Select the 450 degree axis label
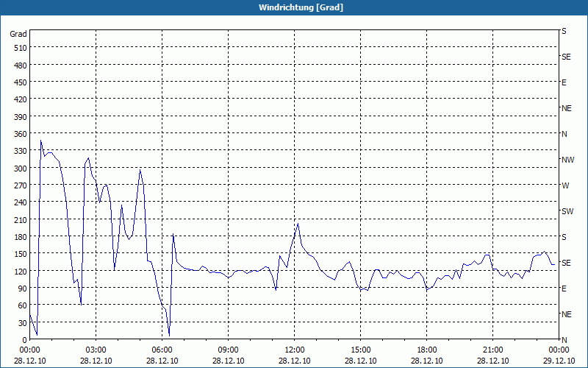This screenshot has height=368, width=588. [21, 82]
